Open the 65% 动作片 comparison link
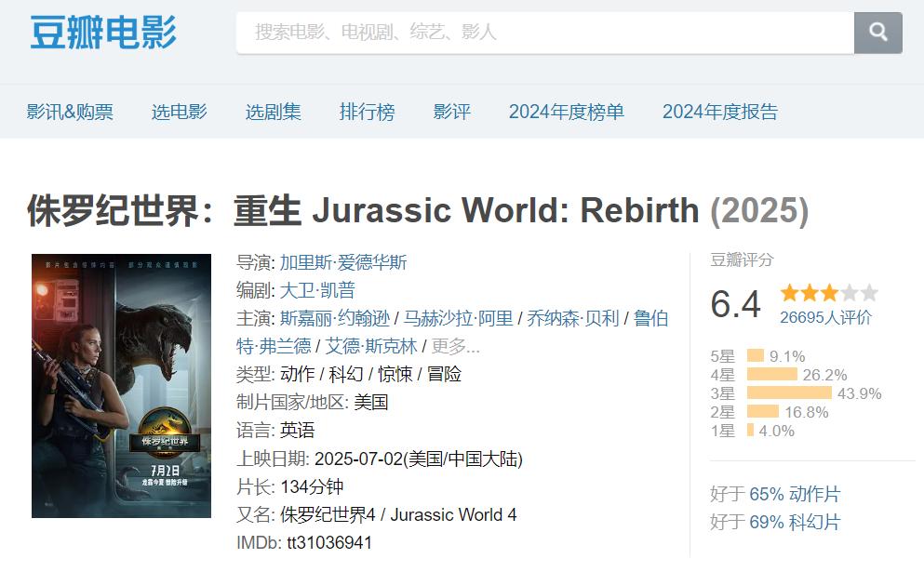Image resolution: width=924 pixels, height=572 pixels. [x=795, y=494]
